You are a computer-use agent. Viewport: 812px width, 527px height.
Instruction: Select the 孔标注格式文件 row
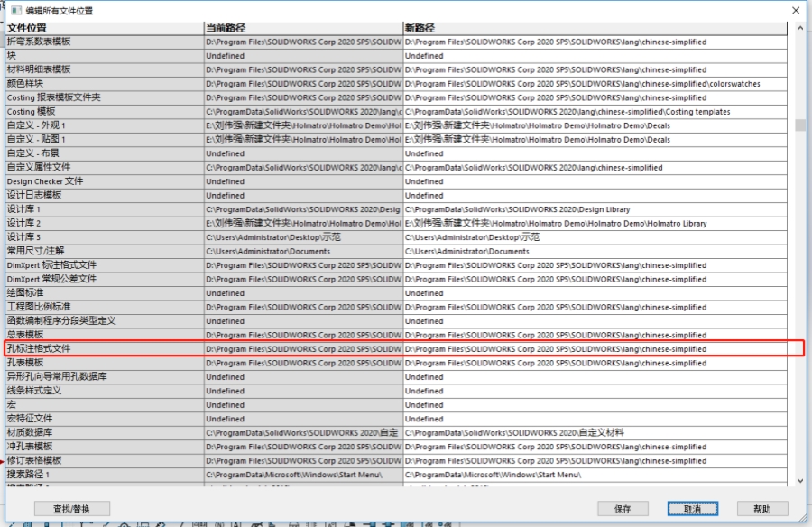404,348
